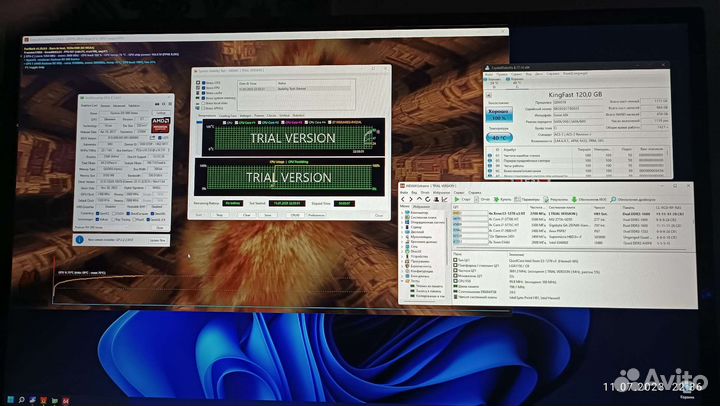The height and width of the screenshot is (406, 720).
Task: Expand Мультимедиа tree node
Action: [x=402, y=237]
